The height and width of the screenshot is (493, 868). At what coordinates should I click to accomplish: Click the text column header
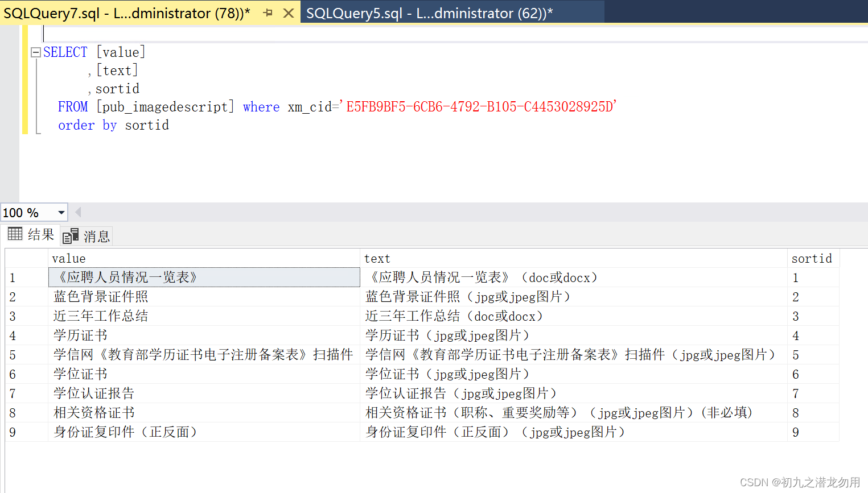point(574,259)
